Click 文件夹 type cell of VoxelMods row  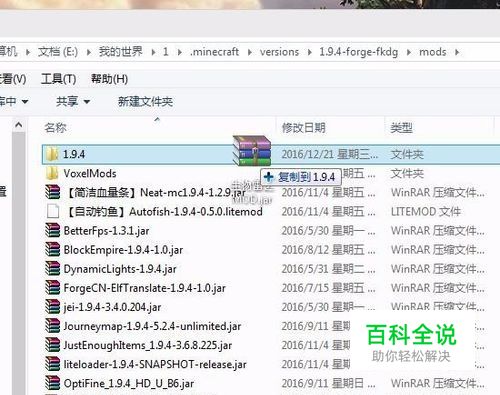407,173
